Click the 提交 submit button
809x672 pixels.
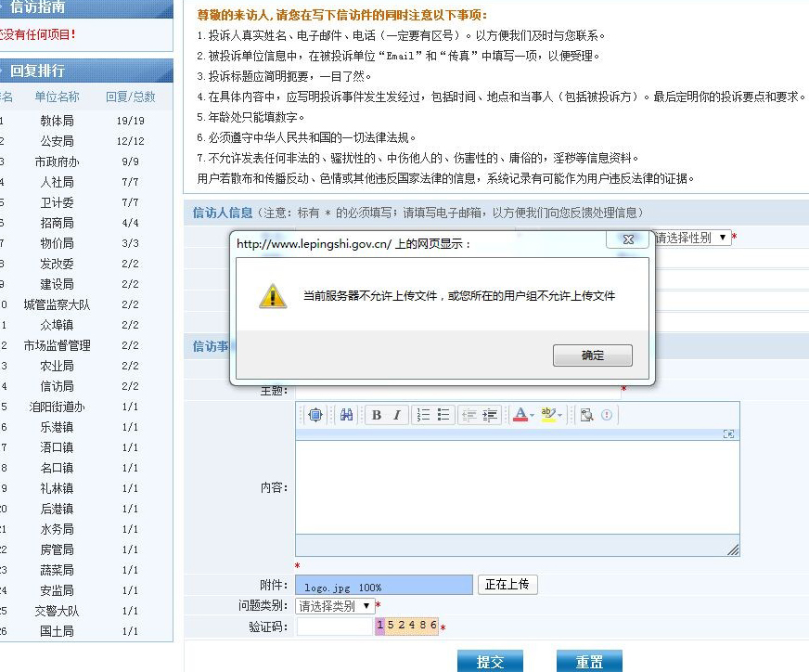tap(490, 661)
